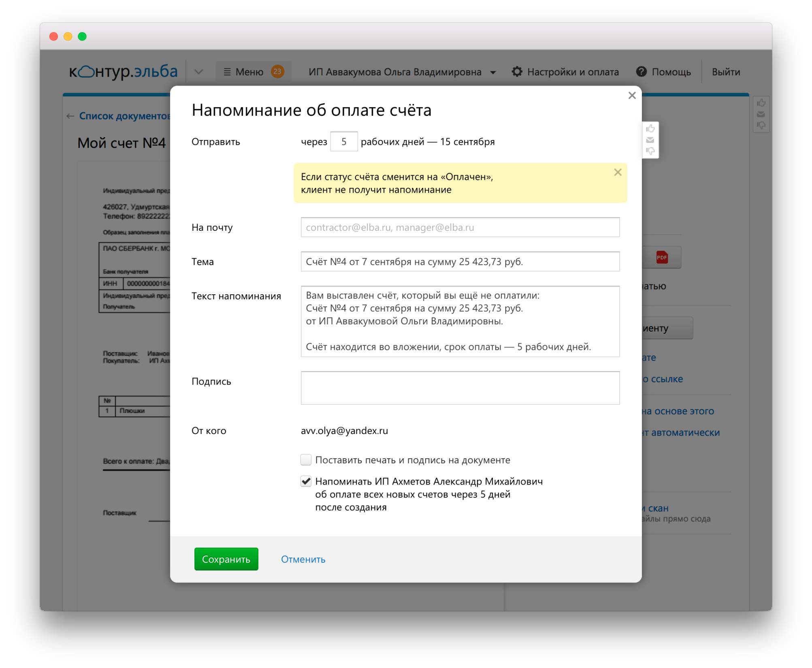Focus the На почту email field
812x668 pixels.
tap(460, 228)
